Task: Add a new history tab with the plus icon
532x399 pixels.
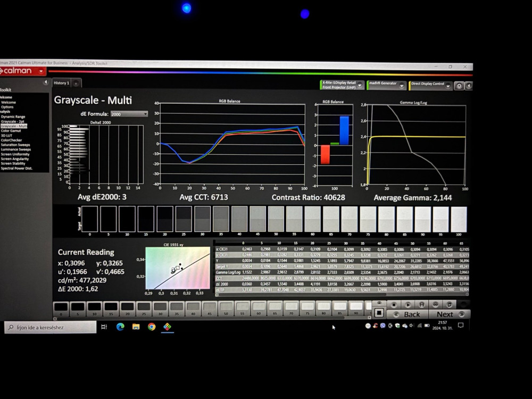Action: [76, 83]
